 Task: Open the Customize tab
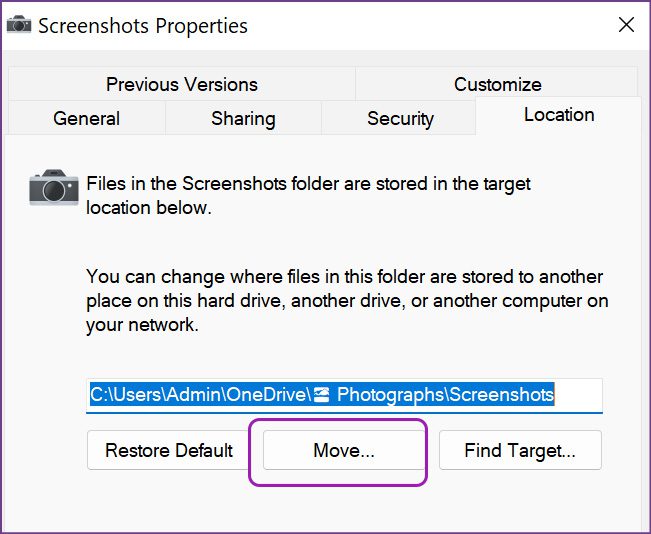497,84
